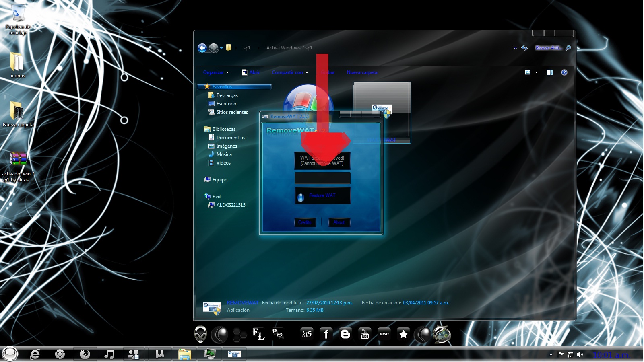Image resolution: width=644 pixels, height=362 pixels.
Task: Select Favoritos in the navigation pane
Action: (x=234, y=86)
